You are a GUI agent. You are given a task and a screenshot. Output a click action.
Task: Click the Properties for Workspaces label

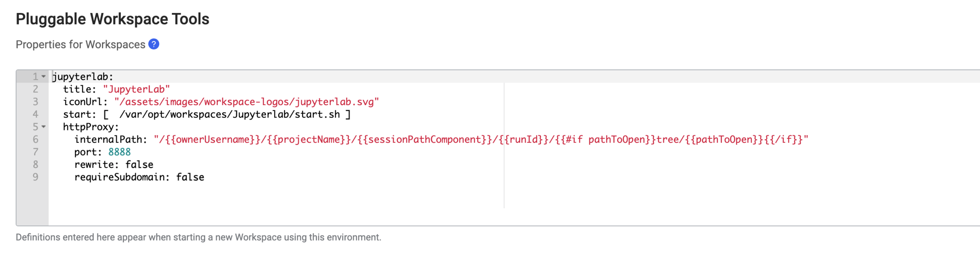[79, 44]
